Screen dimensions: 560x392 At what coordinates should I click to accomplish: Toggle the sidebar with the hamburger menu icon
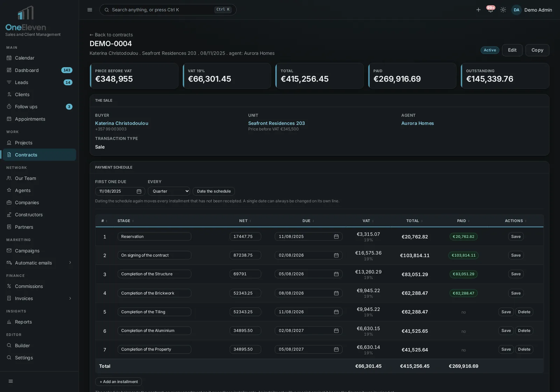pos(90,10)
